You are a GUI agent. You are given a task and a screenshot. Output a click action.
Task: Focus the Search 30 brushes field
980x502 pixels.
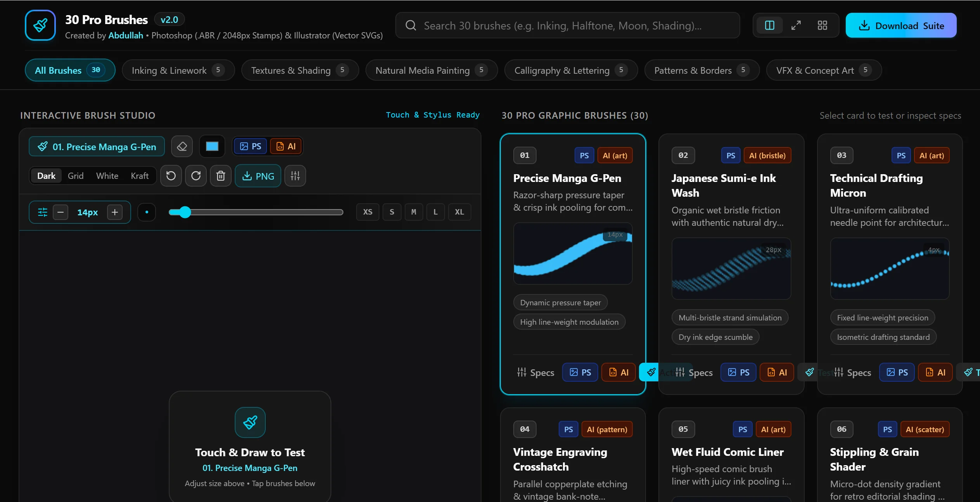[x=567, y=26]
